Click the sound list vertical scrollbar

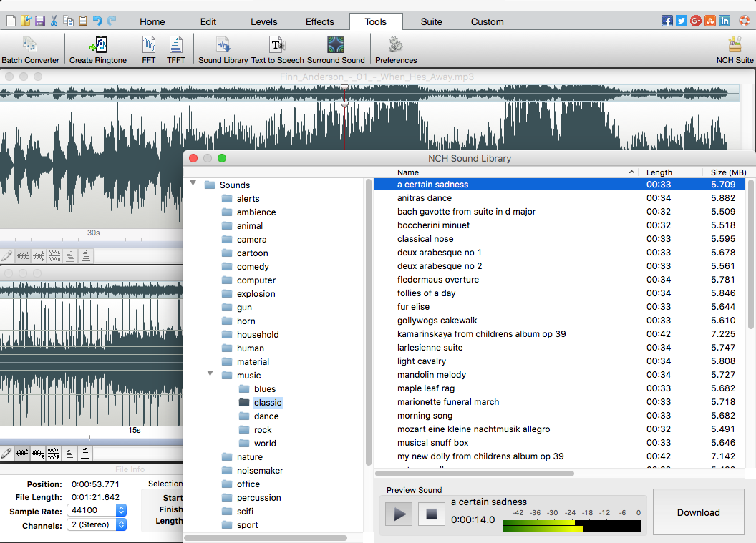[x=751, y=255]
